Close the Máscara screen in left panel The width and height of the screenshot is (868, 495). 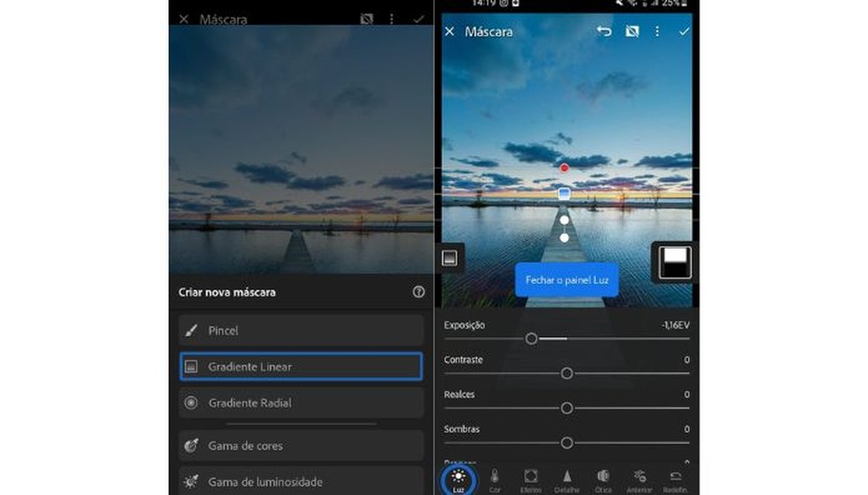tap(183, 19)
